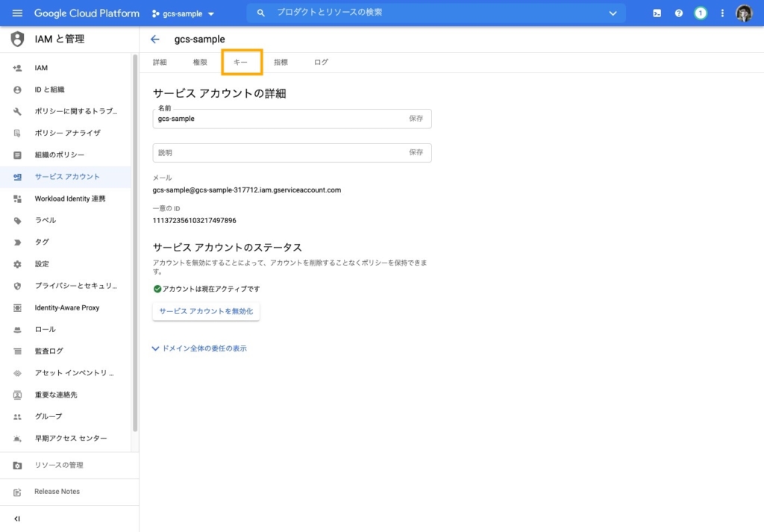The image size is (764, 532).
Task: Expand the search bar dropdown arrow
Action: [x=613, y=13]
